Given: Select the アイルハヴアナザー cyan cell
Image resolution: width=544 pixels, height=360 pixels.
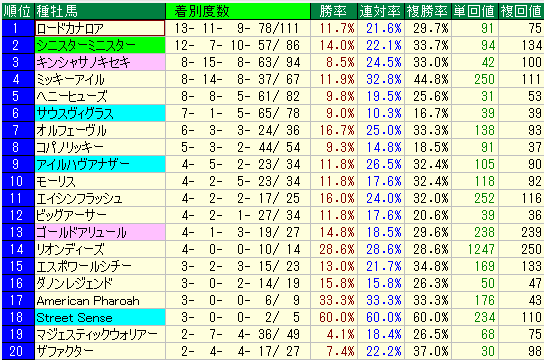Looking at the screenshot, I should pyautogui.click(x=100, y=164).
